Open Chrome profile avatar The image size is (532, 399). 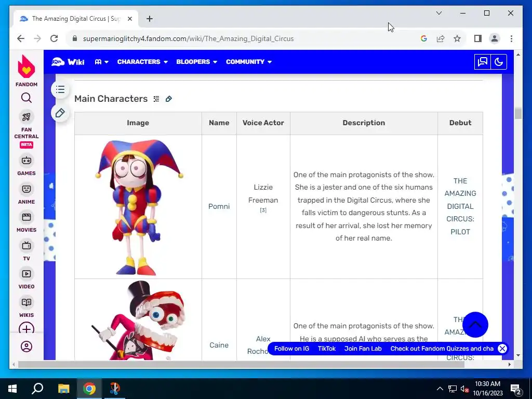click(x=495, y=38)
